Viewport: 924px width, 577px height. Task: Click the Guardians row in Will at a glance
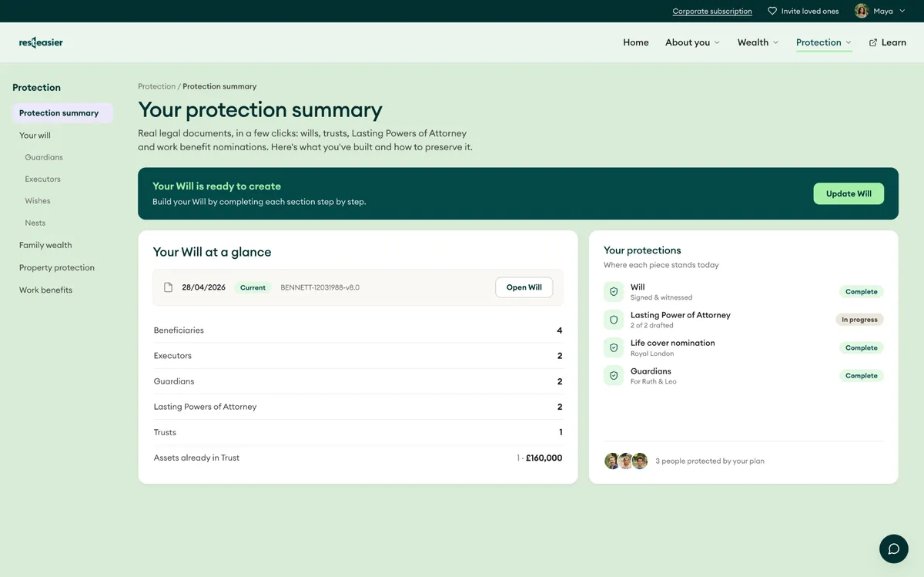[x=358, y=381]
